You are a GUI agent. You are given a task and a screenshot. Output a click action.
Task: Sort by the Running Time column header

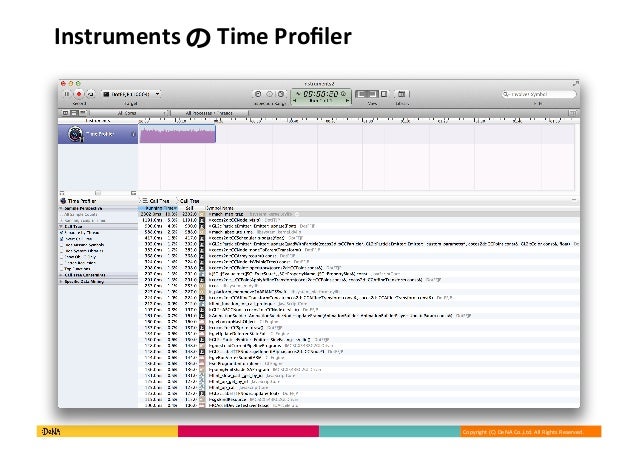click(159, 208)
